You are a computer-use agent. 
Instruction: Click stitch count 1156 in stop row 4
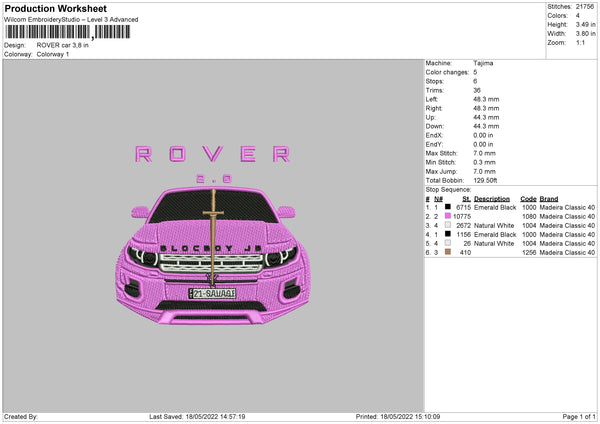pyautogui.click(x=463, y=235)
